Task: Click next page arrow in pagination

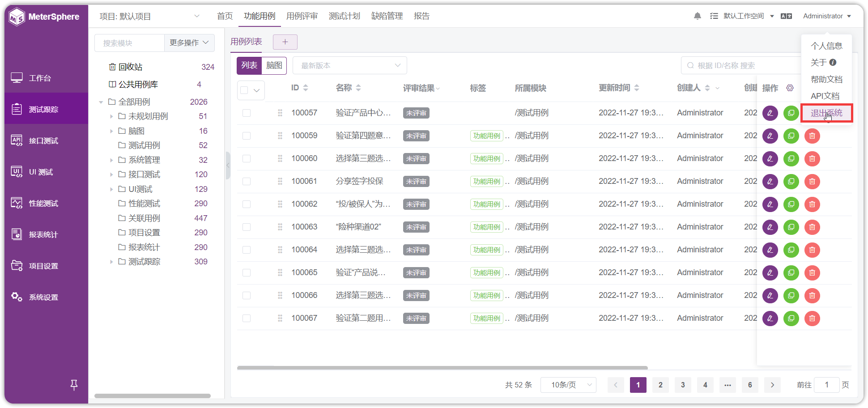Action: 772,385
